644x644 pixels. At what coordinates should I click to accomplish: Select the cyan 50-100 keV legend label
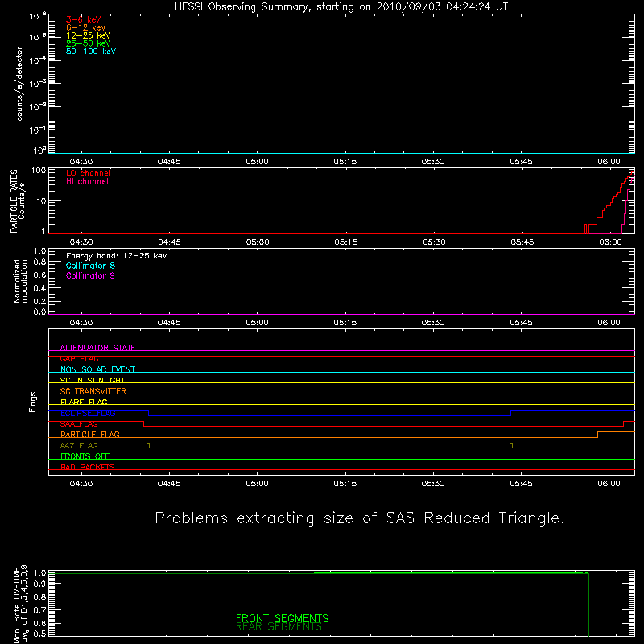[91, 52]
